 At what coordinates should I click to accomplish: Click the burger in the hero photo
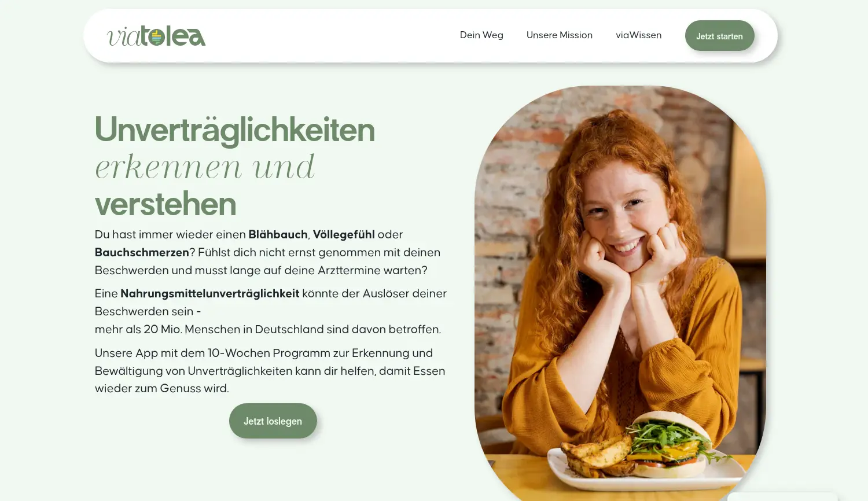(671, 444)
